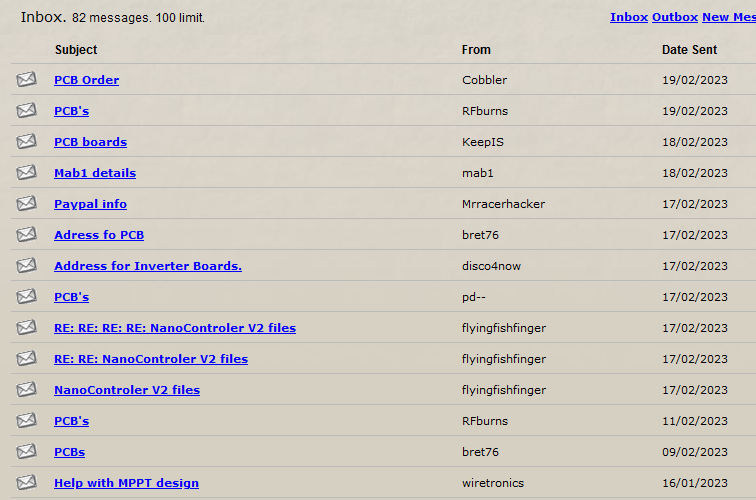Image resolution: width=756 pixels, height=500 pixels.
Task: Click envelope icon for Adress fo PCB
Action: pos(26,235)
